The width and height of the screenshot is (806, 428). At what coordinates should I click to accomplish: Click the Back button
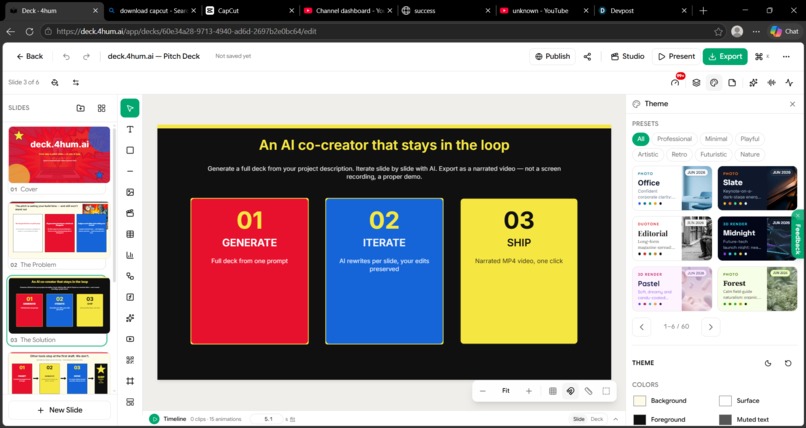(30, 57)
